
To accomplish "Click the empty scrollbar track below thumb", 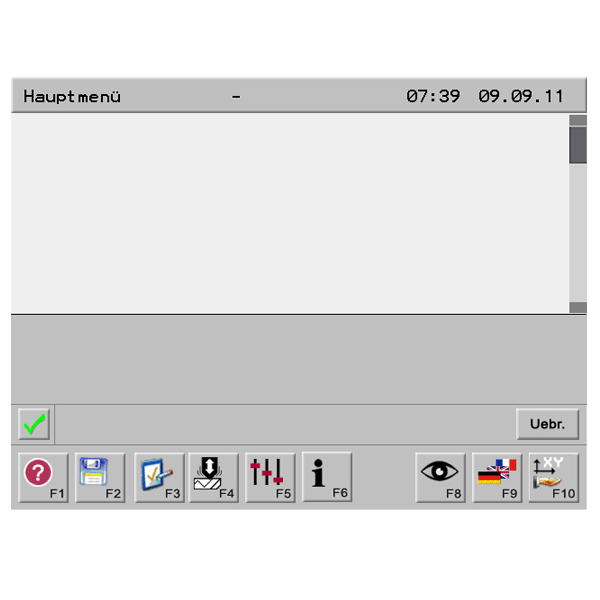I will click(x=578, y=233).
